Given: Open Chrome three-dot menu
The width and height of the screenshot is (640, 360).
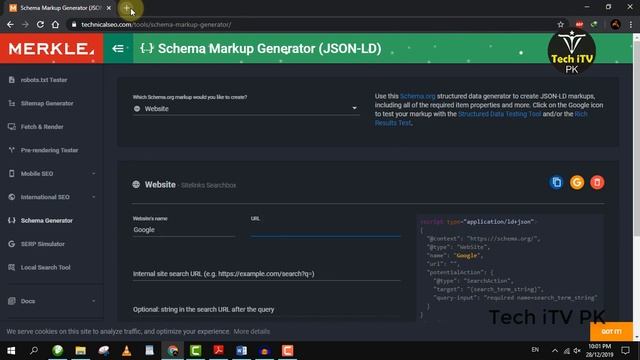Looking at the screenshot, I should (631, 24).
